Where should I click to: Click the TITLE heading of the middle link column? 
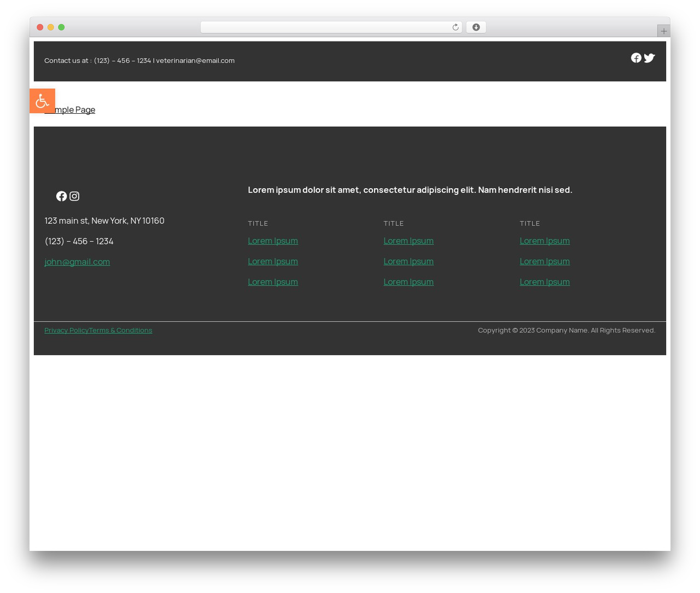pos(394,224)
